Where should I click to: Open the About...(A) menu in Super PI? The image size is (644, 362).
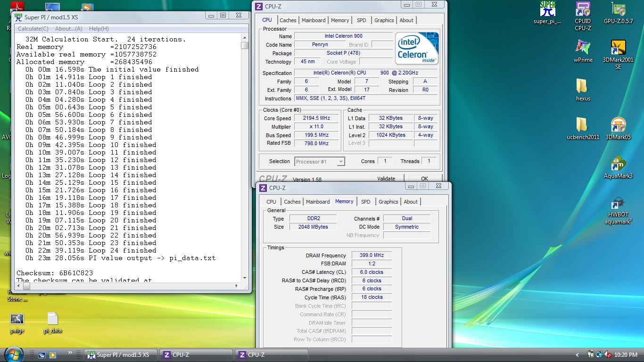point(69,28)
